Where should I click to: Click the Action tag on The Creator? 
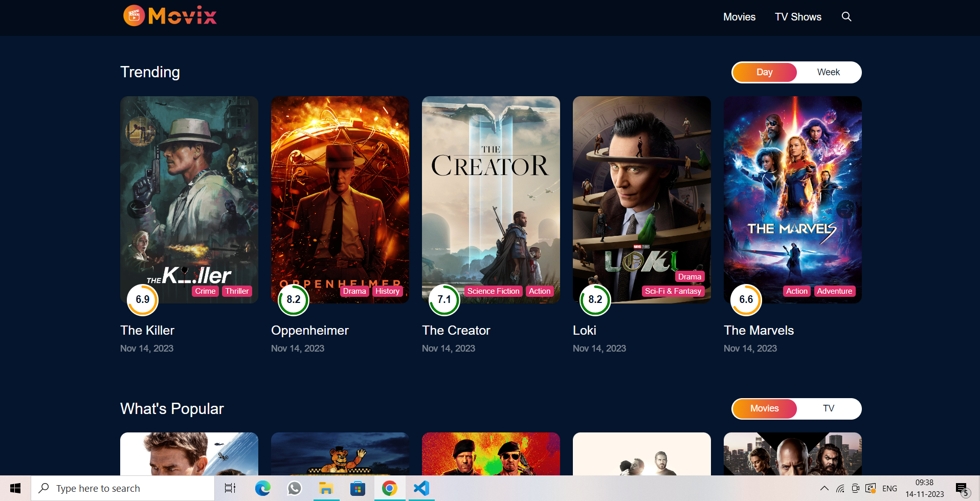540,291
